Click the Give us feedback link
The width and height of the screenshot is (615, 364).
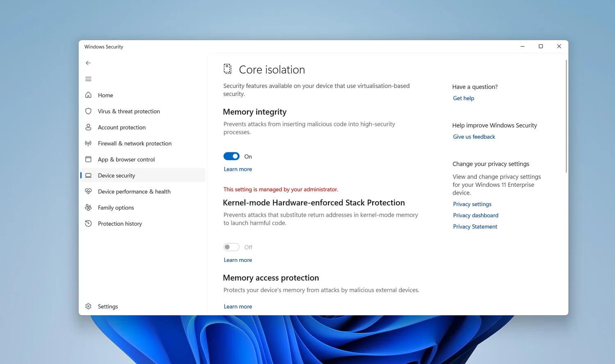474,137
